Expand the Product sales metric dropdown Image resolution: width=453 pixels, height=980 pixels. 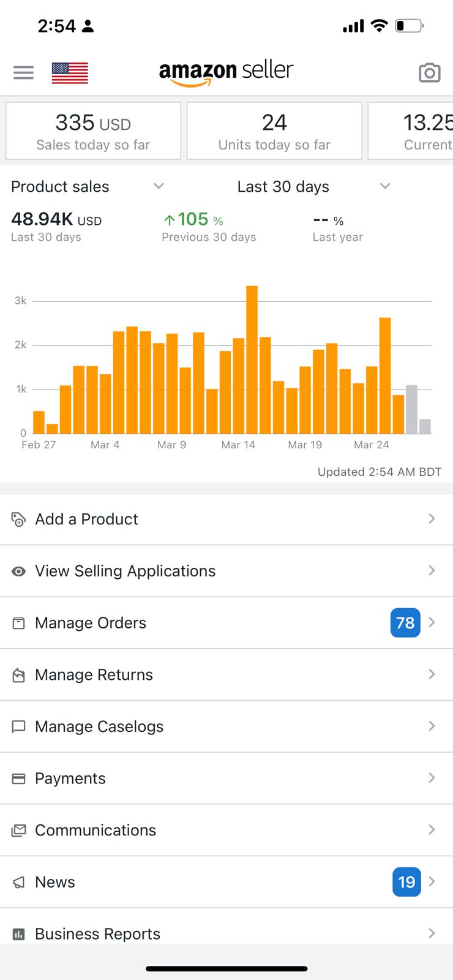point(159,186)
